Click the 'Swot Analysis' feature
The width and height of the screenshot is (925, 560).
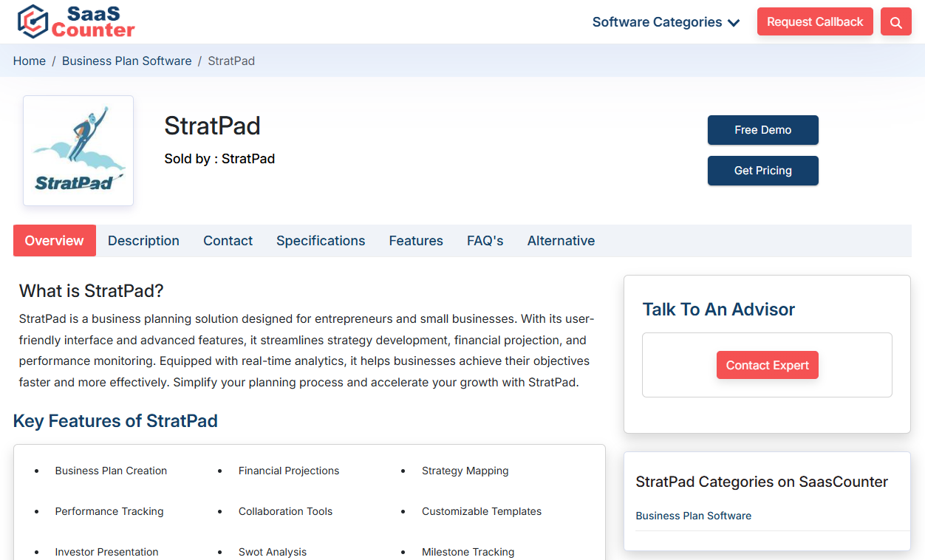pyautogui.click(x=273, y=552)
